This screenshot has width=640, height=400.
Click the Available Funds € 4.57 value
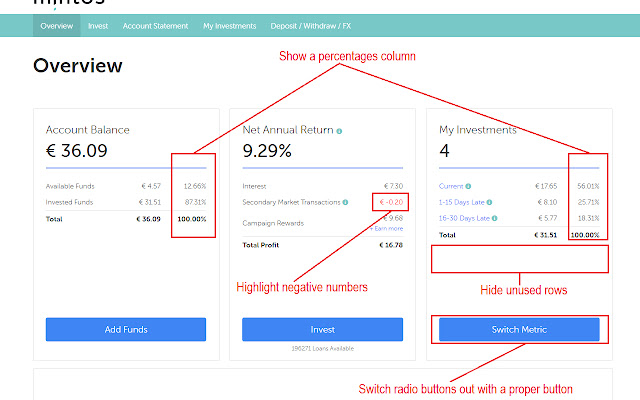pos(151,186)
